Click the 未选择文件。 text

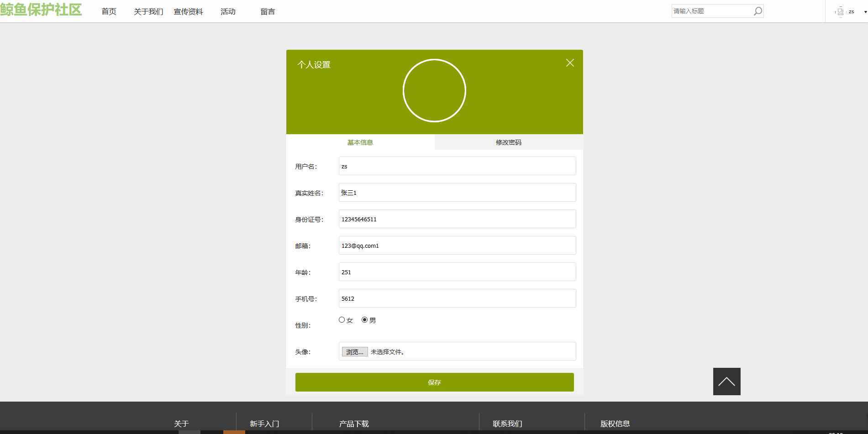pyautogui.click(x=387, y=352)
